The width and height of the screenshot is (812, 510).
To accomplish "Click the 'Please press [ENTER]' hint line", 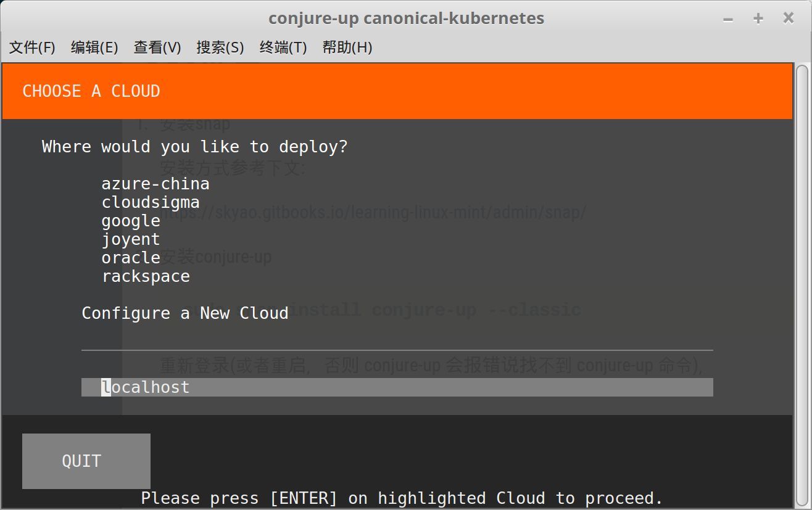I will (x=402, y=498).
